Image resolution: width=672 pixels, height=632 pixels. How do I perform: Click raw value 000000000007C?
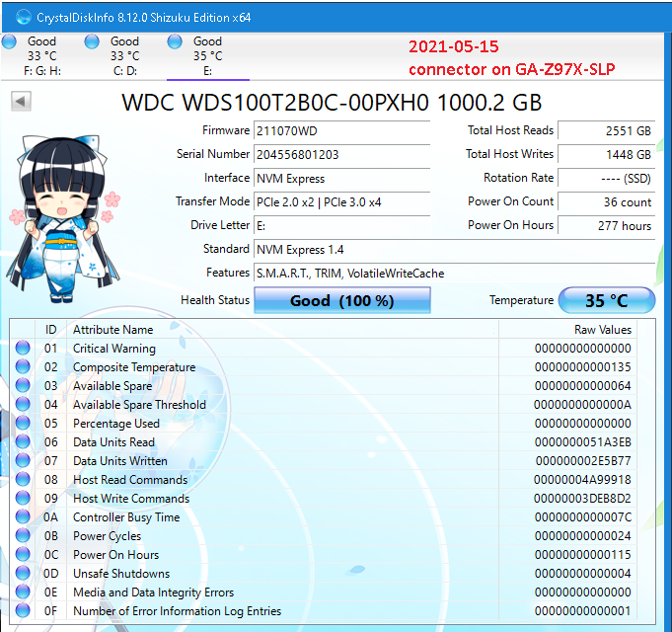(583, 517)
